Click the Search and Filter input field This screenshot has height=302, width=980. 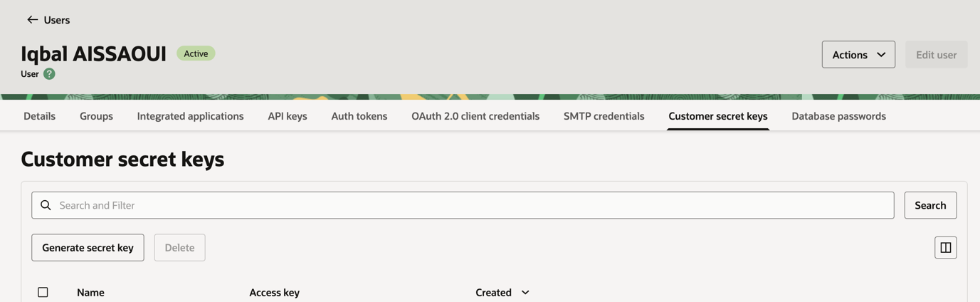point(470,205)
